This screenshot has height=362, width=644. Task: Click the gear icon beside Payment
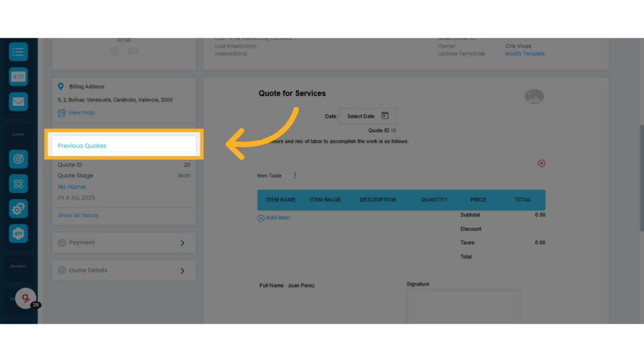(x=62, y=243)
